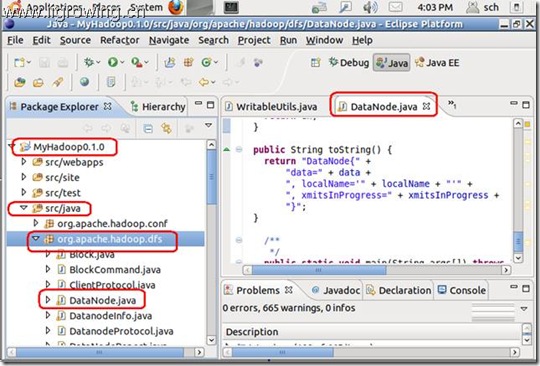
Task: Click the Open Type toolbar icon
Action: coord(20,82)
